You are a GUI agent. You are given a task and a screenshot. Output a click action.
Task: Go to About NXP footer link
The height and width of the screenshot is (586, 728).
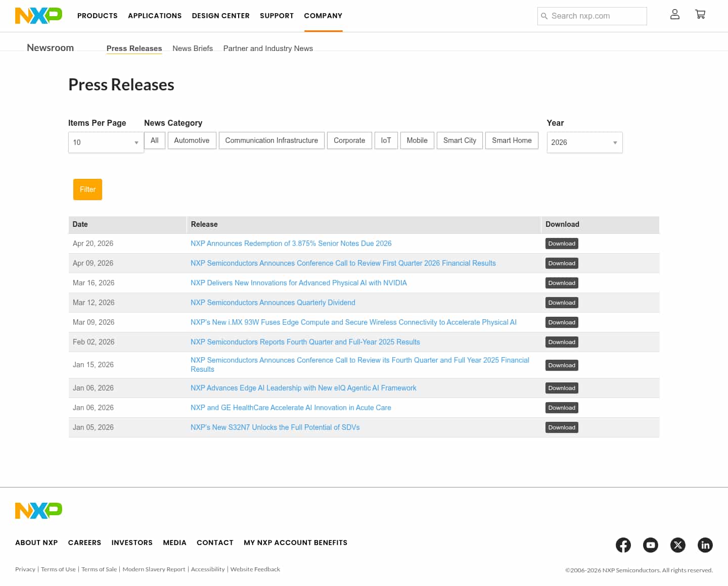(x=36, y=543)
